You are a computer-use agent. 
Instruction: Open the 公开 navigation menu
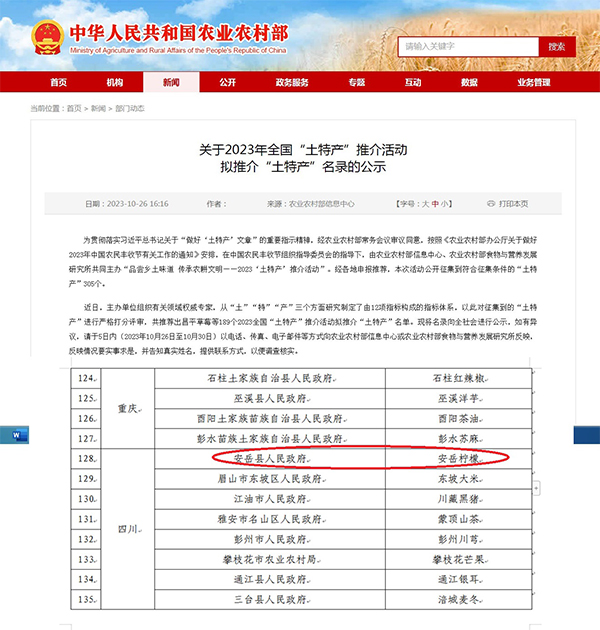[228, 82]
